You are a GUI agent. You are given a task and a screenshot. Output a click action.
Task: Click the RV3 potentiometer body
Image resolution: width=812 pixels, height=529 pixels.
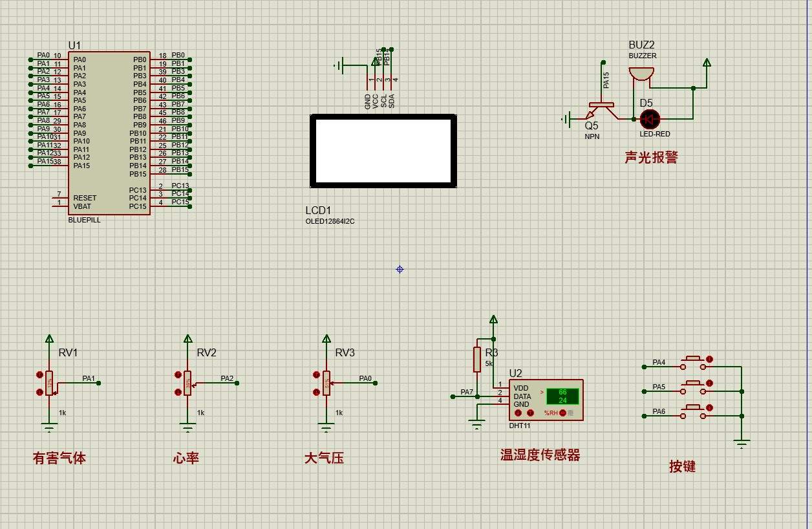[326, 383]
